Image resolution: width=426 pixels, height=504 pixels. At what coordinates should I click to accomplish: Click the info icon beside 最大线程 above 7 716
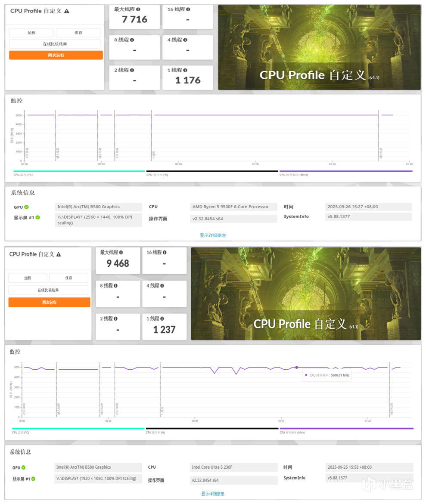coord(138,9)
